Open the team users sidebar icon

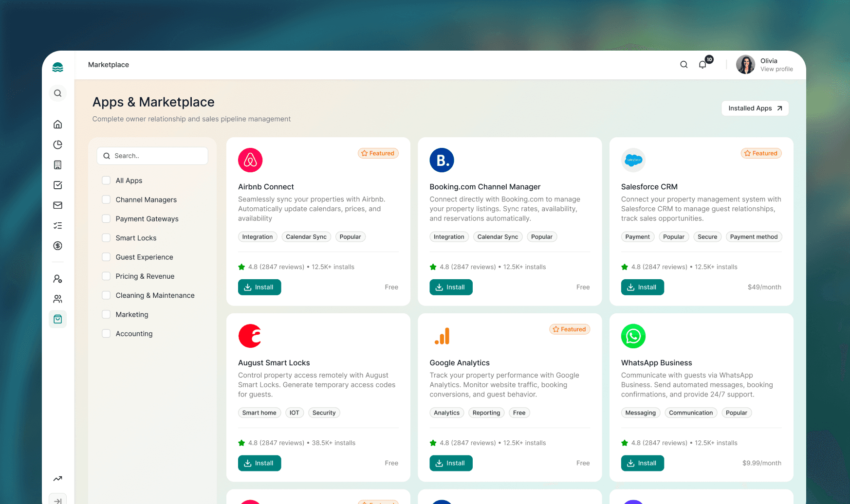(57, 299)
